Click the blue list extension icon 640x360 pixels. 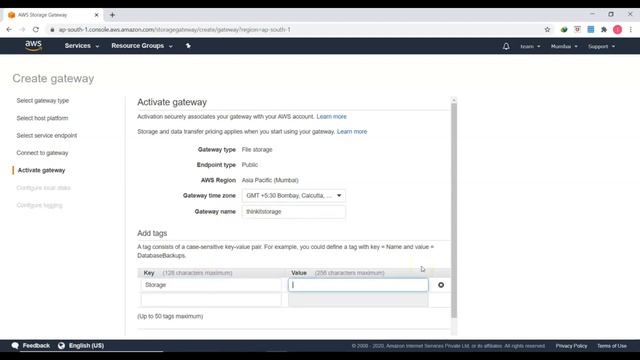[x=591, y=29]
